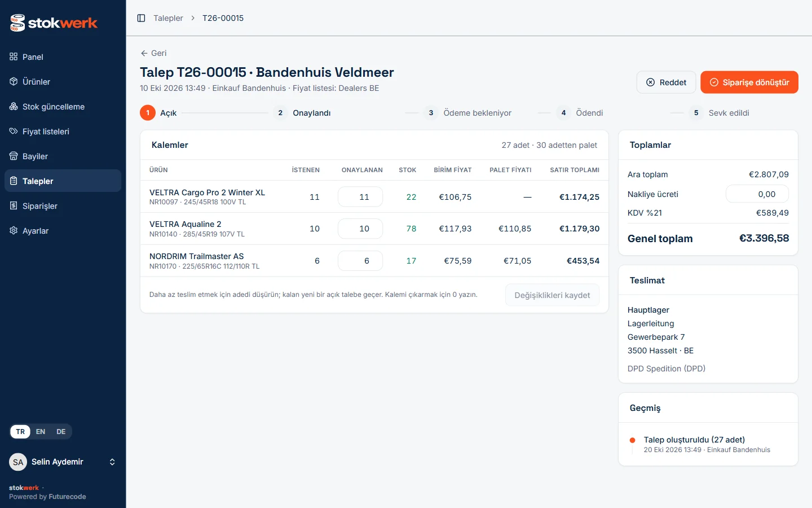Click approved quantity field for VELTRA Aqualine 2

pyautogui.click(x=360, y=229)
